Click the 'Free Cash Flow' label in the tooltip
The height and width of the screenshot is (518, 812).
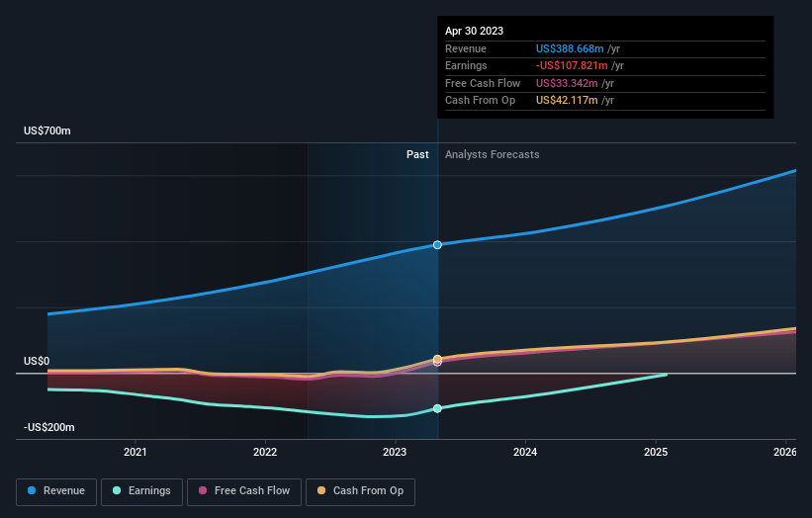pos(483,83)
